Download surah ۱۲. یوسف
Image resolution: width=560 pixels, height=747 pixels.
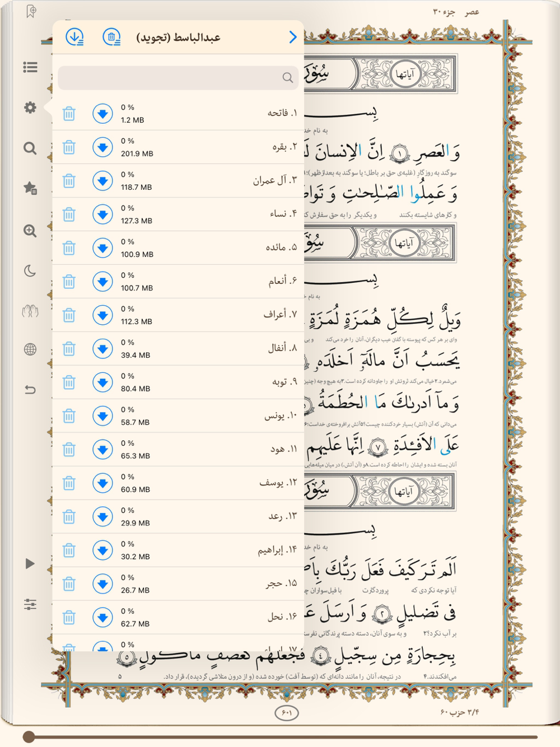coord(102,483)
